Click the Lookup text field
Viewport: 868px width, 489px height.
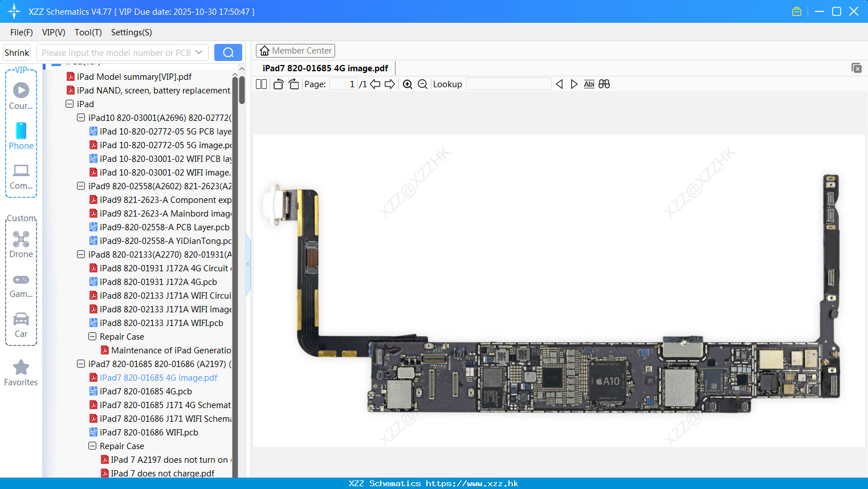[509, 84]
